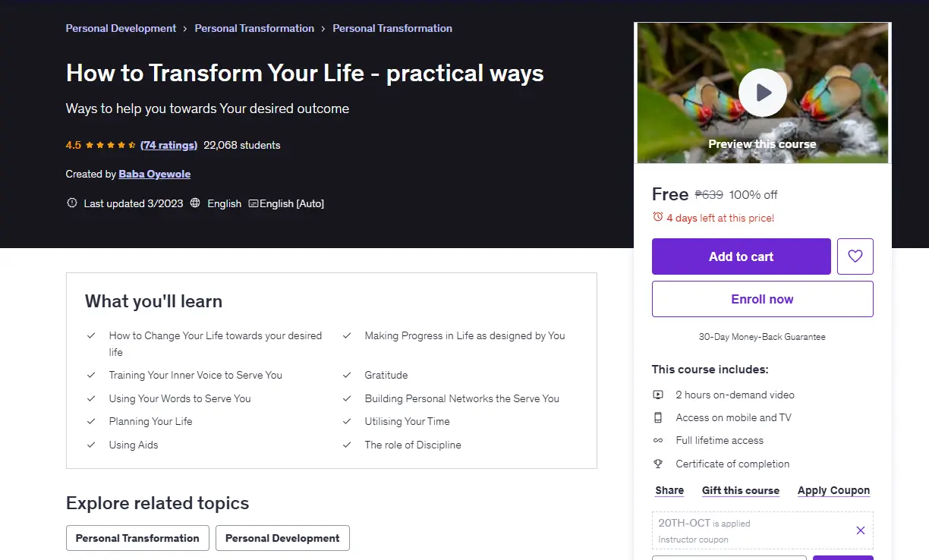Click the course preview thumbnail image

coord(763,93)
